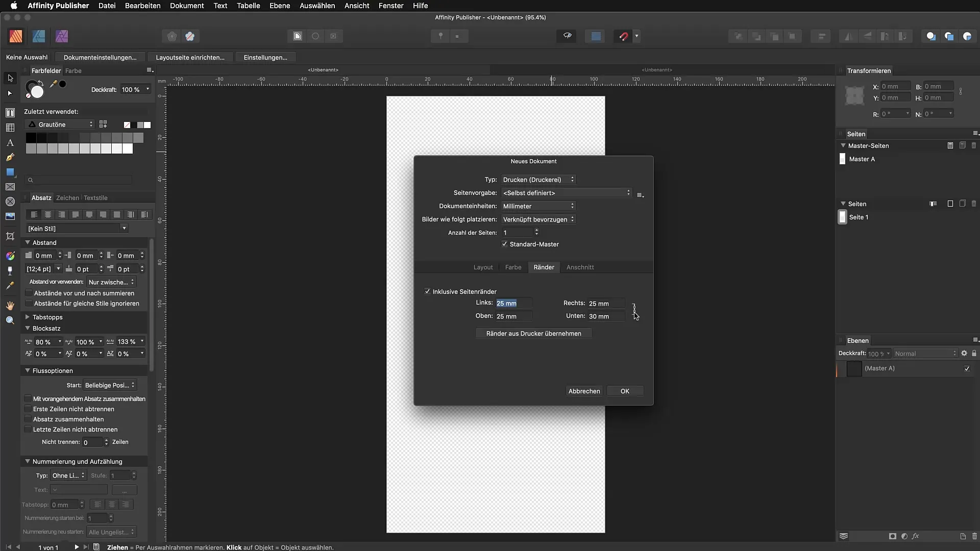Image resolution: width=980 pixels, height=551 pixels.
Task: Click the Einstellungen button
Action: coord(265,58)
